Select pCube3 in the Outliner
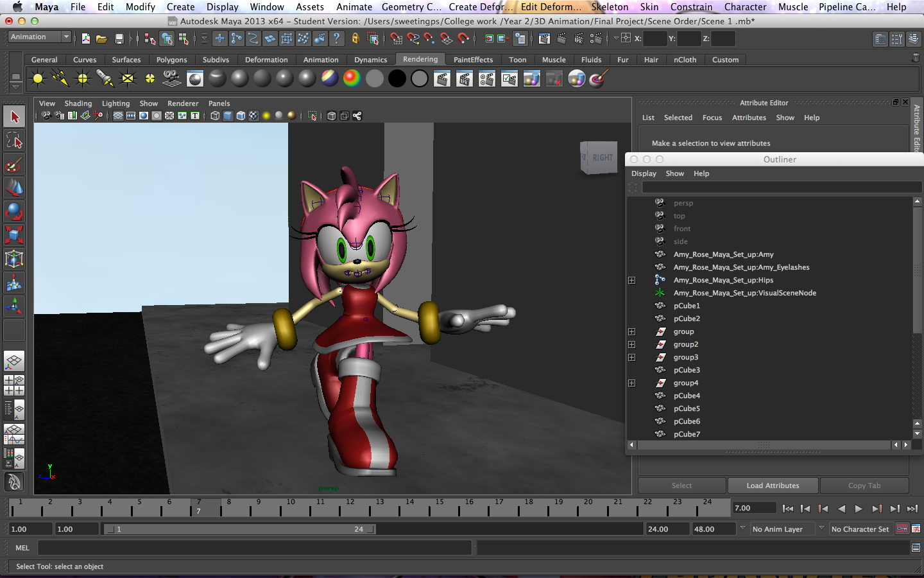The width and height of the screenshot is (924, 578). [686, 370]
